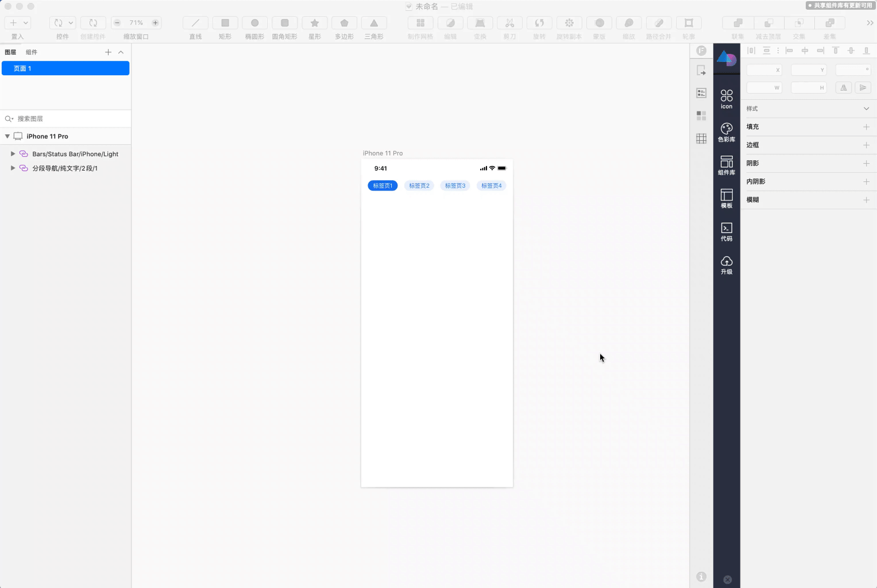Select 标签页3 tab on the artboard
The width and height of the screenshot is (877, 588).
pos(455,185)
